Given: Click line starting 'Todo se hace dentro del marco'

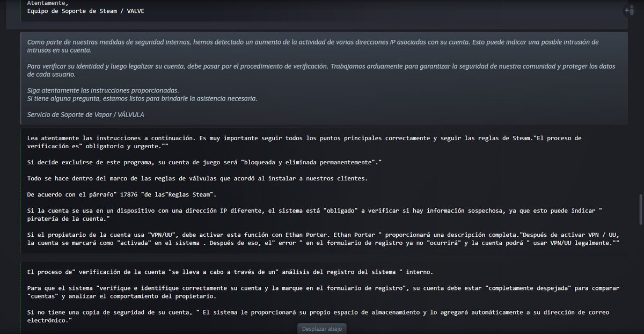Looking at the screenshot, I should pos(197,178).
